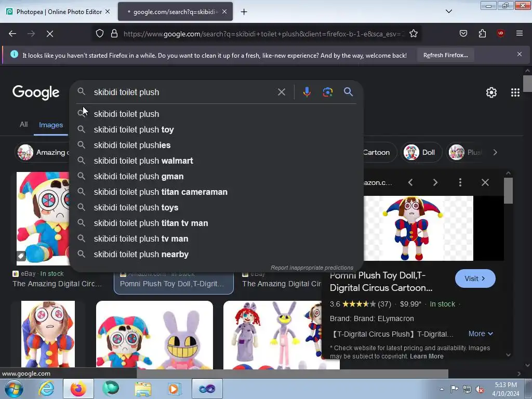This screenshot has height=399, width=532.
Task: Open the Firefox hamburger menu
Action: pos(519,34)
